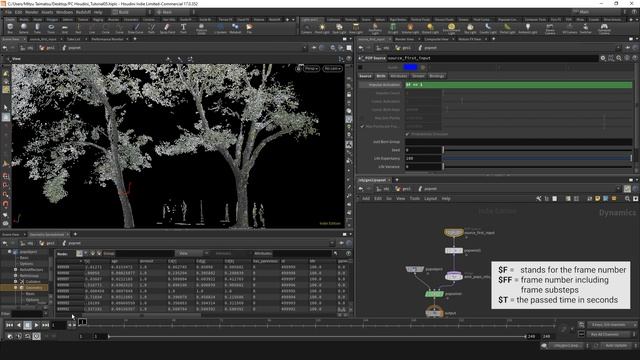Add an Environment Light from the shelf
Screen dimensions: 640x360
click(451, 28)
